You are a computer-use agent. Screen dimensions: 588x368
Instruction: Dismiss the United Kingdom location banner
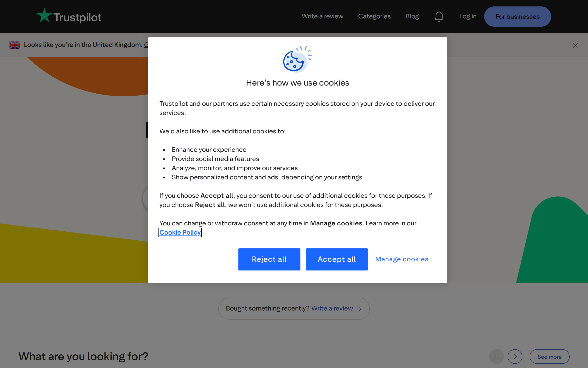(x=575, y=46)
